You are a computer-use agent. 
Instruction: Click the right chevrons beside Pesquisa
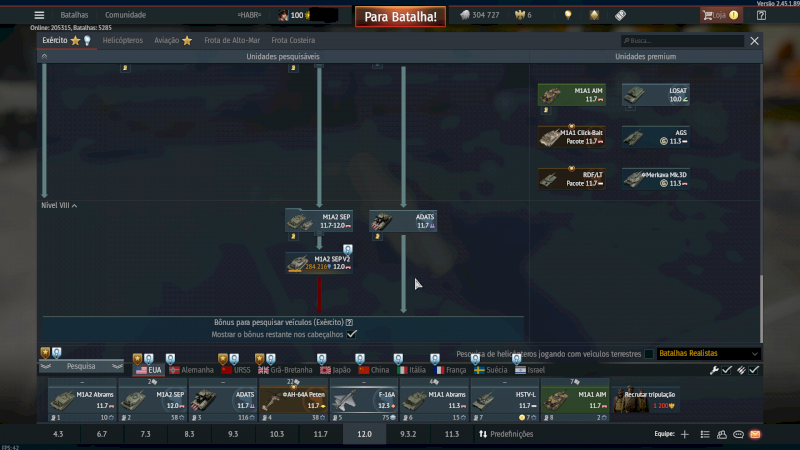coord(117,366)
